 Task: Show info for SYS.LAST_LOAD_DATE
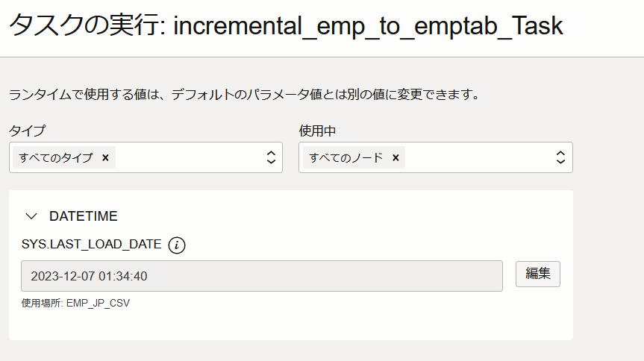pos(176,245)
